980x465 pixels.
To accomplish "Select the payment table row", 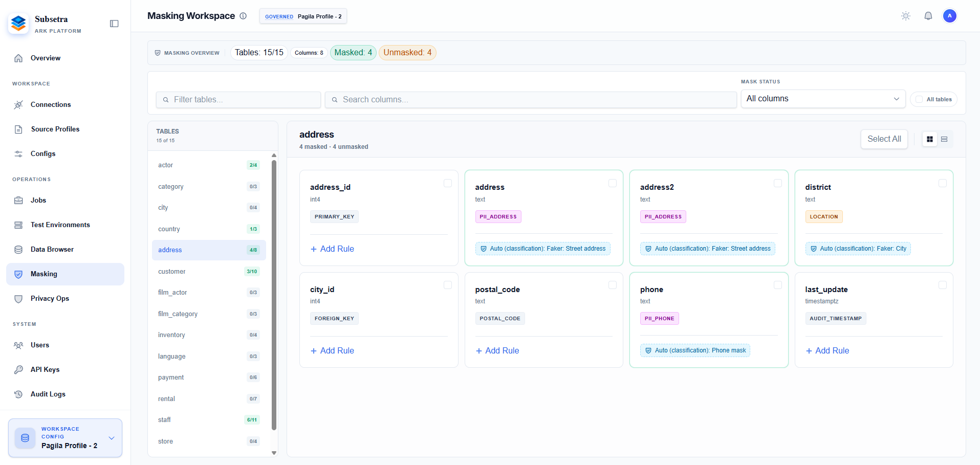I will (x=209, y=378).
